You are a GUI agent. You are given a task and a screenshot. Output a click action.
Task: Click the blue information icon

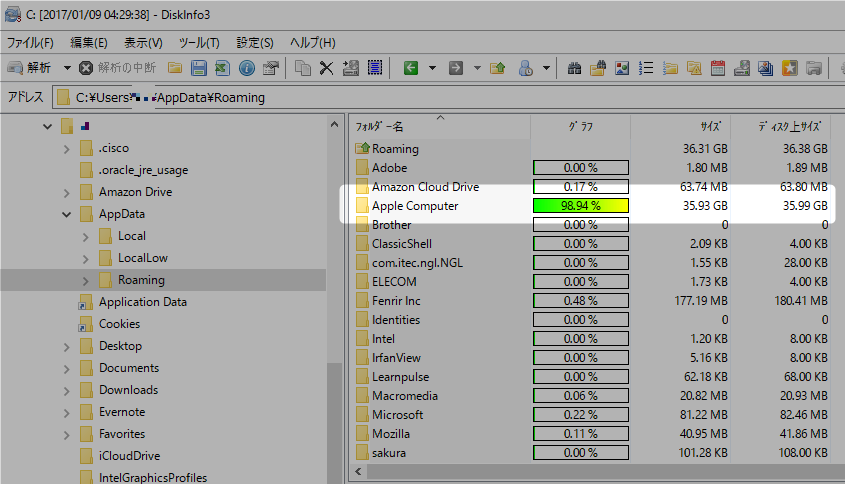click(x=247, y=68)
